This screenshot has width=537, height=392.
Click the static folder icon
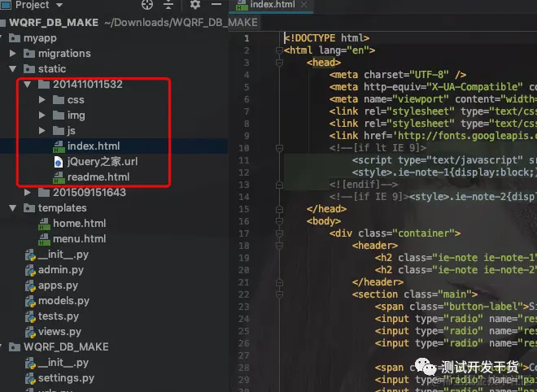pyautogui.click(x=29, y=69)
